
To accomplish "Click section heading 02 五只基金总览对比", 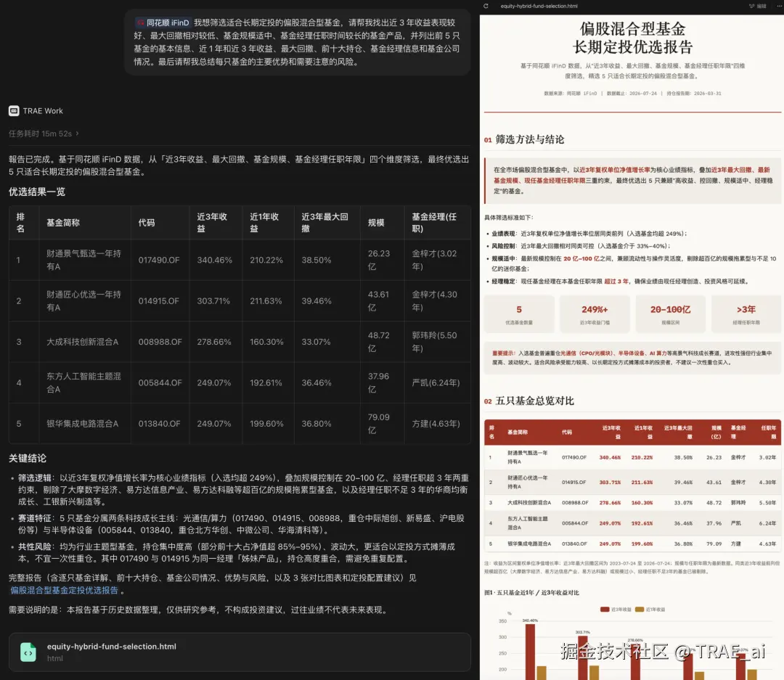I will [x=529, y=401].
